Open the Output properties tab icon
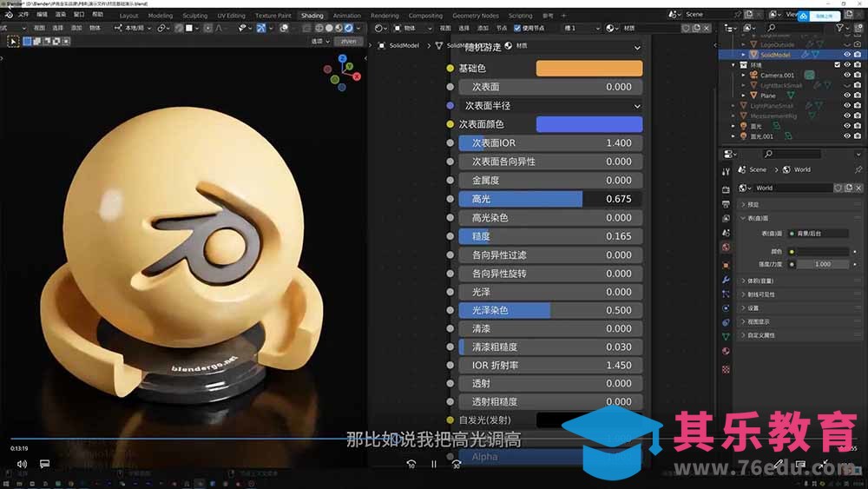 [726, 204]
